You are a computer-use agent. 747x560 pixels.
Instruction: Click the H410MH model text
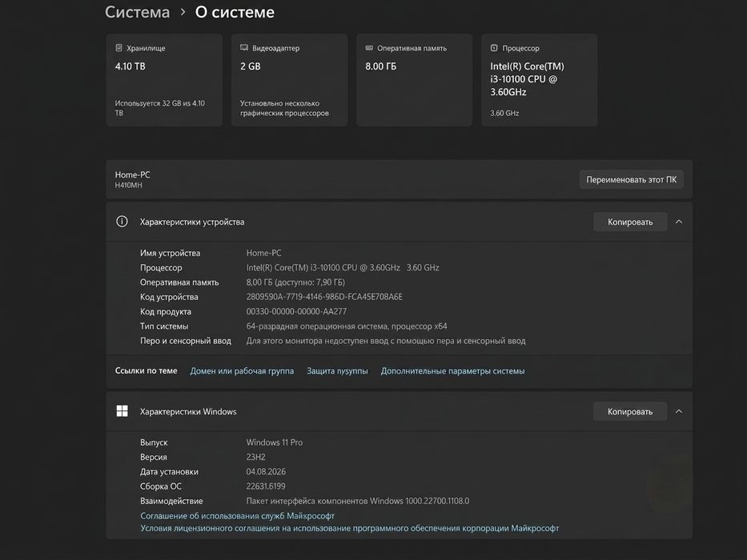[129, 186]
